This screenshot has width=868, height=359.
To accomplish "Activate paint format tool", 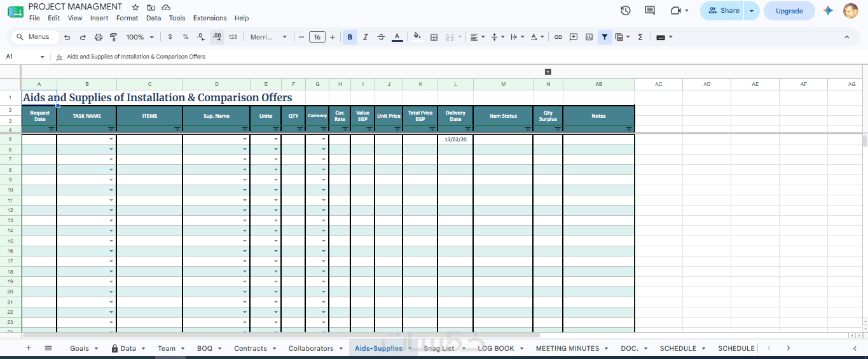I will point(114,37).
